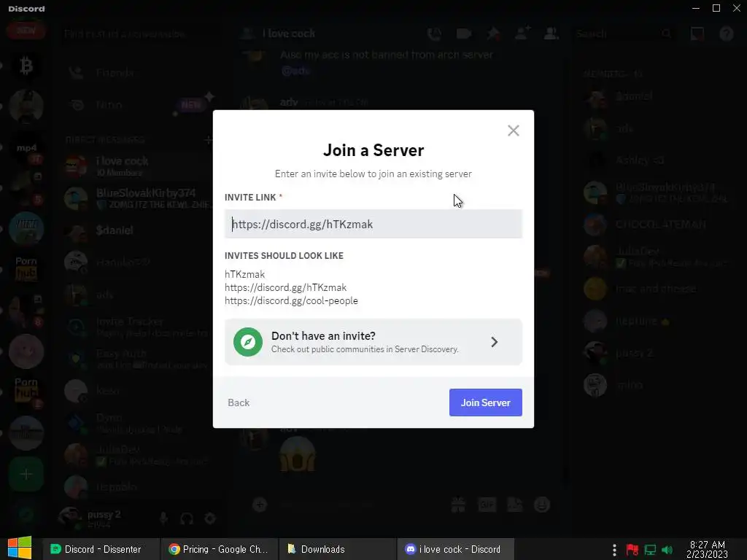Open volume speaker tray icon

click(667, 550)
